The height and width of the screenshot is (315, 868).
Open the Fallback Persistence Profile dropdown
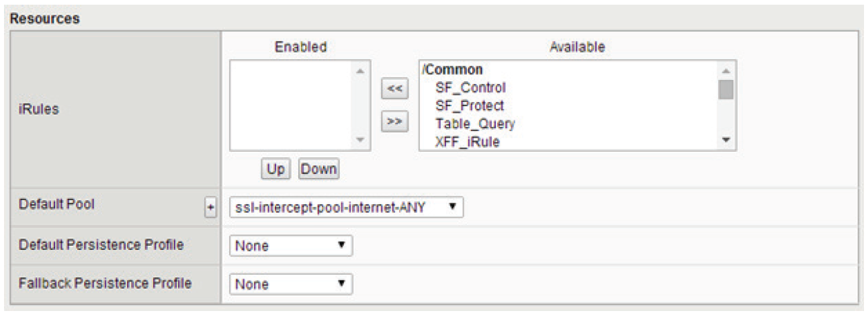coord(291,284)
